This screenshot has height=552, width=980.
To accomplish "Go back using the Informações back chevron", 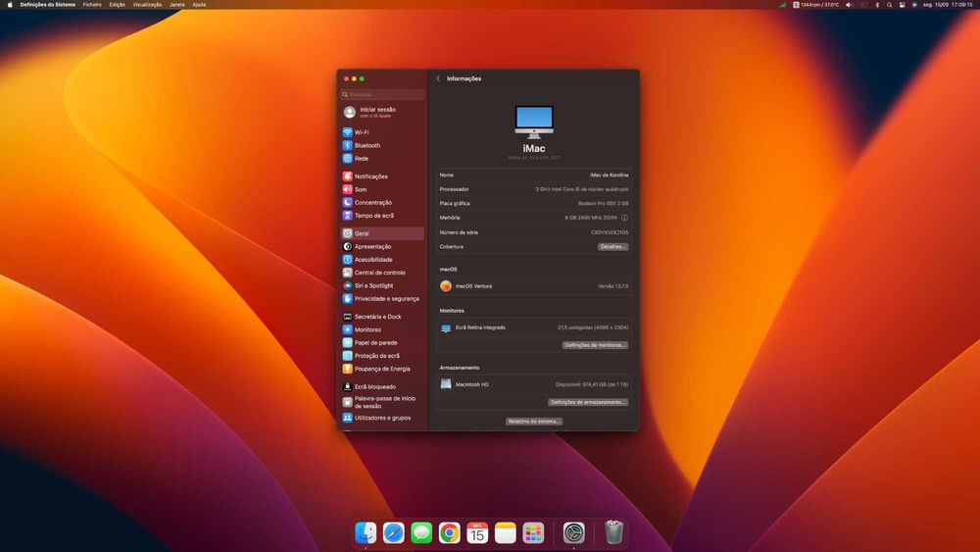I will click(x=438, y=78).
